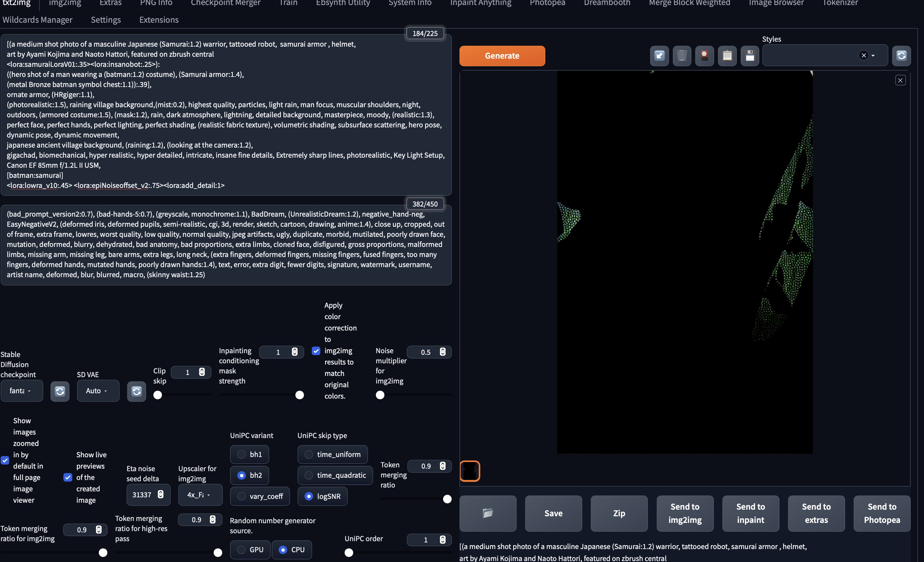924x562 pixels.
Task: Show extra networks via red card icon
Action: point(705,56)
